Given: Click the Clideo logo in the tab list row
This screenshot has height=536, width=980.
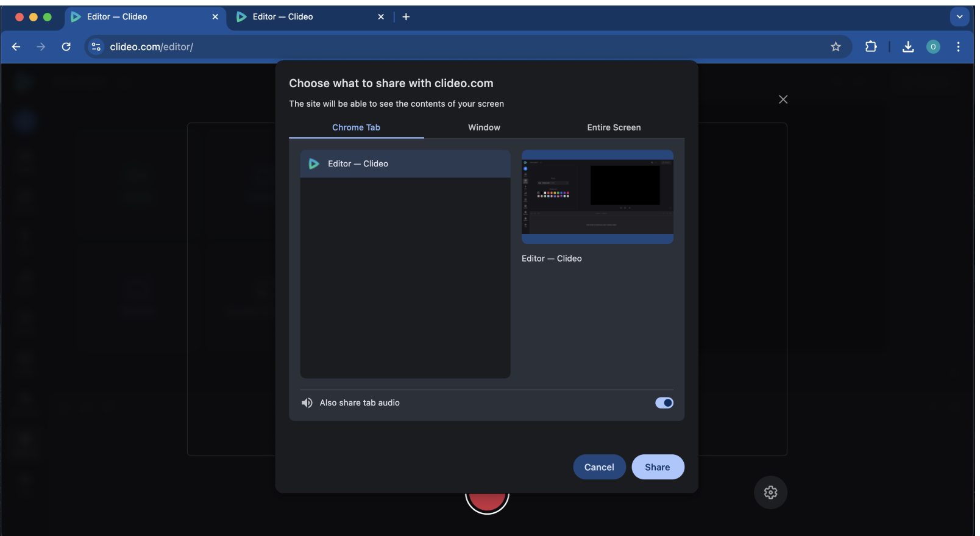Looking at the screenshot, I should coord(314,164).
